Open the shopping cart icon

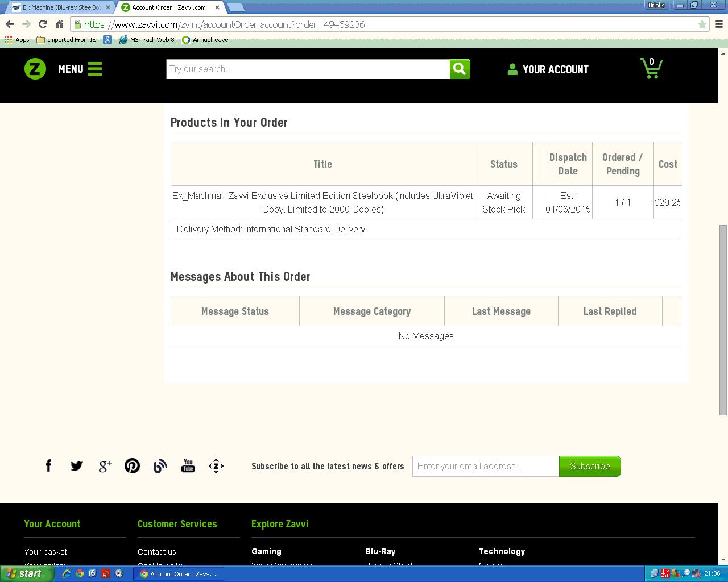651,68
